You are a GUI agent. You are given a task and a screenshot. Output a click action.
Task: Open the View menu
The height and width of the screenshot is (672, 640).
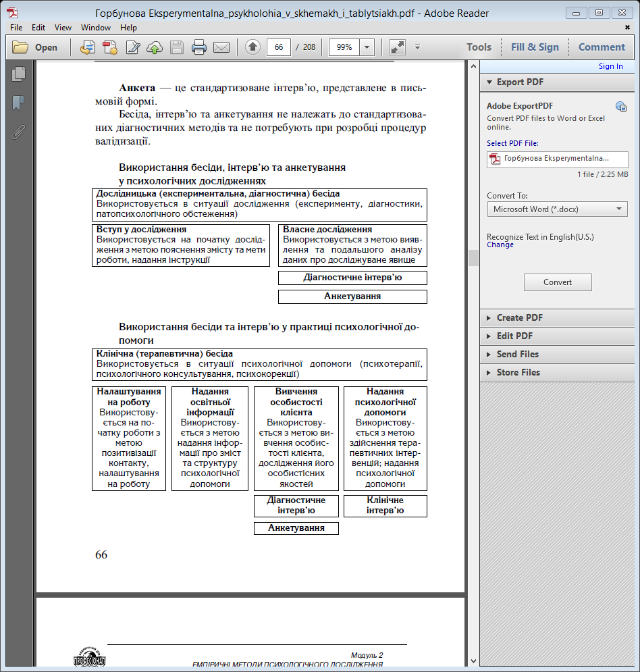63,28
